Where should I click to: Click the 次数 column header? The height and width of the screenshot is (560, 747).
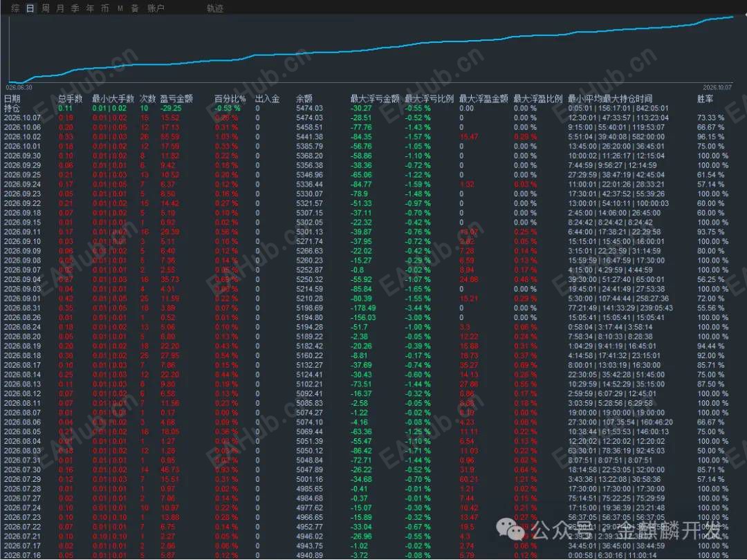pos(148,99)
